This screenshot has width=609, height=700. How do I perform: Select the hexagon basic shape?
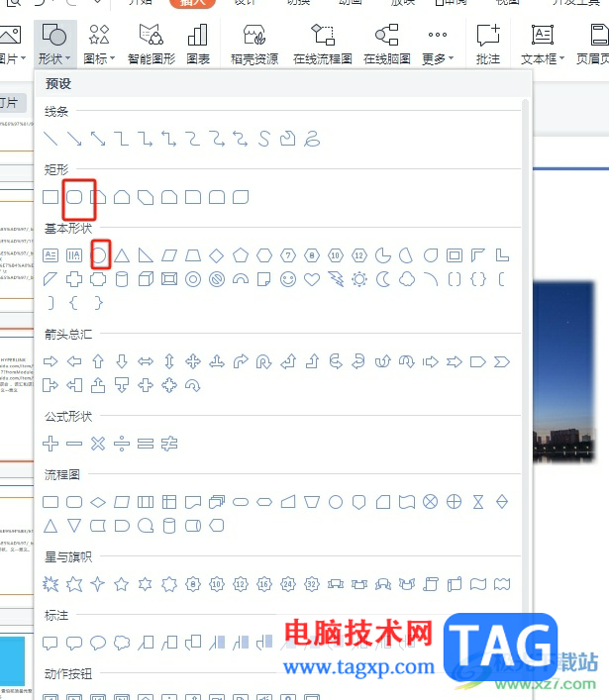click(x=264, y=255)
